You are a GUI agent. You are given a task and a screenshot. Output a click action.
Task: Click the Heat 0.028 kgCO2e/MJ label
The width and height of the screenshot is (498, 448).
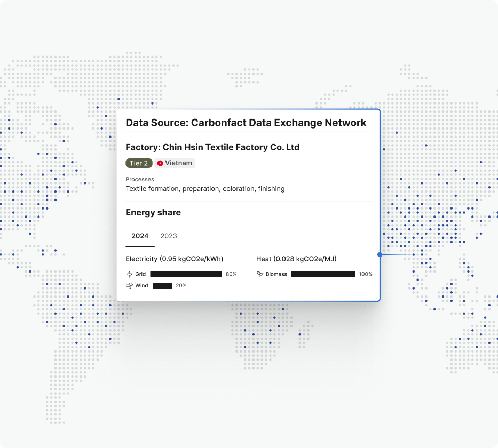pyautogui.click(x=296, y=259)
